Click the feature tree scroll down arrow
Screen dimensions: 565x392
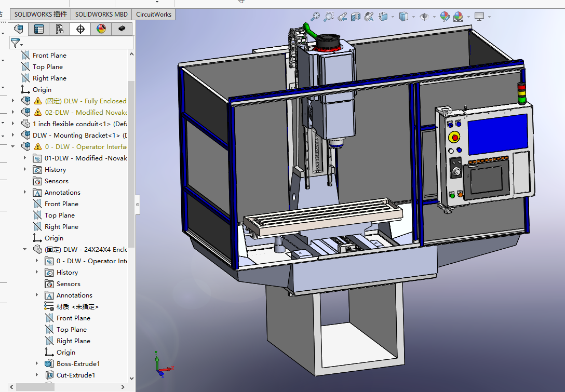[x=131, y=379]
